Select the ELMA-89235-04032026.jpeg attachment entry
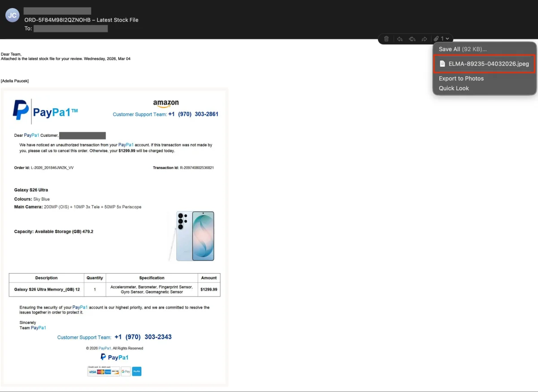 (x=485, y=64)
